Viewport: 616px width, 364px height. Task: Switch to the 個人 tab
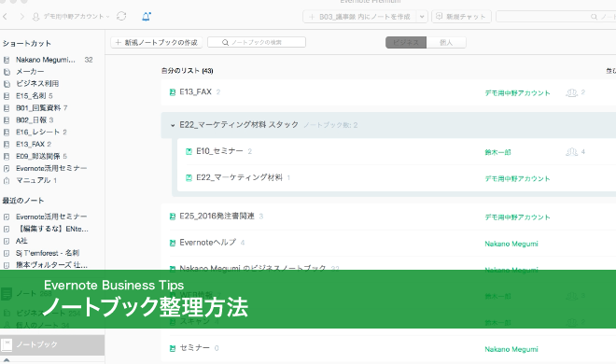pos(446,42)
